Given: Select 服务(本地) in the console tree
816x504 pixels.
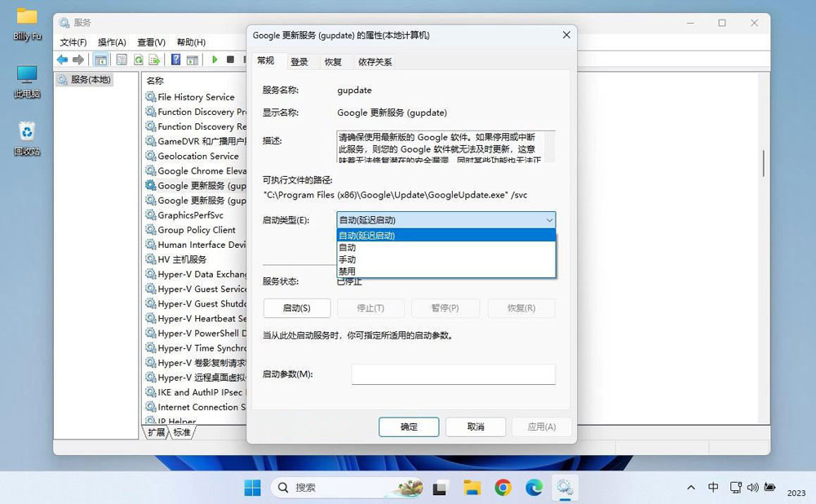Looking at the screenshot, I should pyautogui.click(x=90, y=80).
